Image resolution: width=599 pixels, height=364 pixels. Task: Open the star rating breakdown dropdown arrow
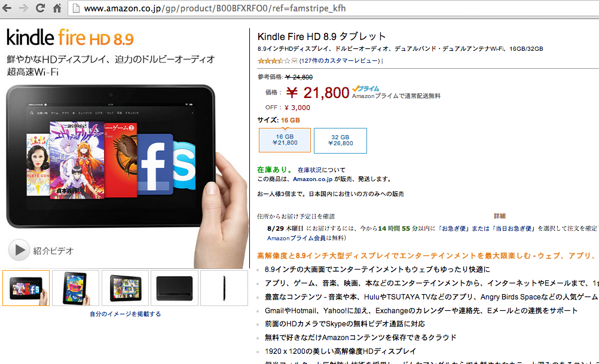tap(294, 61)
